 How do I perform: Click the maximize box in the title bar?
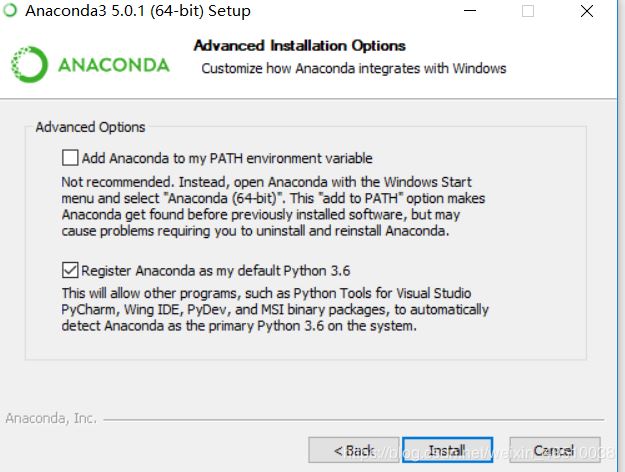tap(527, 11)
